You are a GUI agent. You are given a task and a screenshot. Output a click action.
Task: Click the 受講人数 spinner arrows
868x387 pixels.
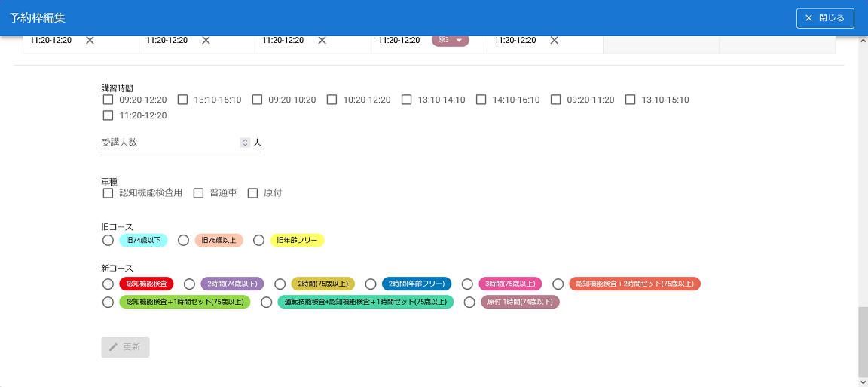pyautogui.click(x=245, y=143)
